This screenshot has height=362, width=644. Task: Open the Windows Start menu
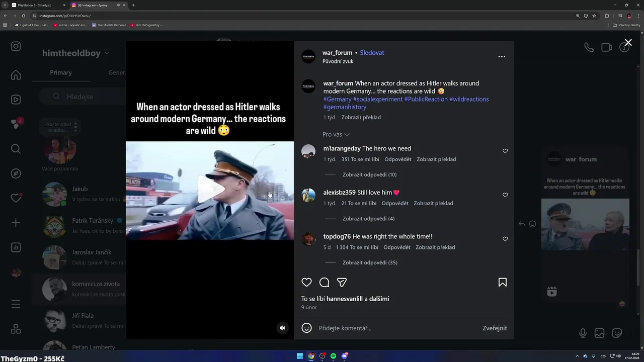(x=300, y=356)
